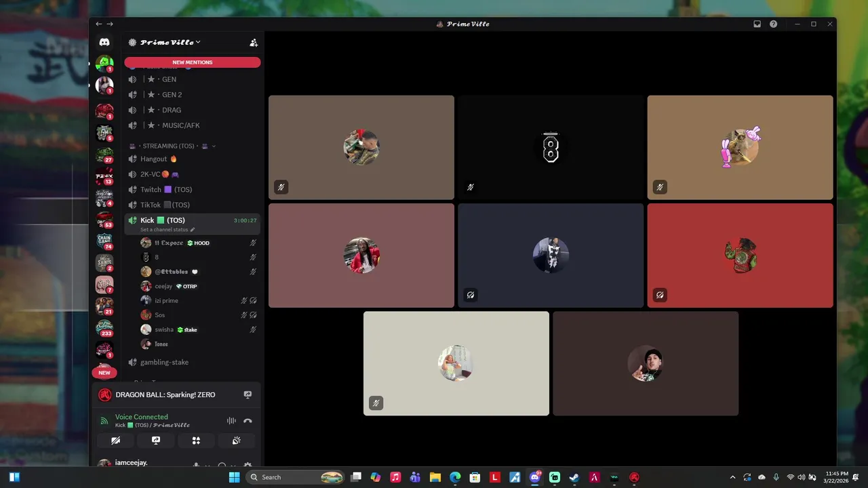Screen dimensions: 868x488
Task: Select user Expoze with HOOD tag
Action: (199, 243)
